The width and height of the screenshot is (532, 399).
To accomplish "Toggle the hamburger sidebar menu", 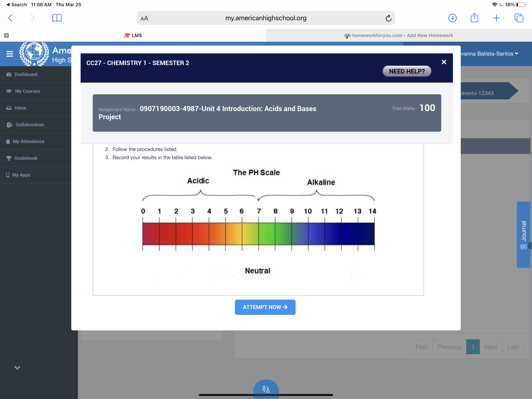I will coord(10,54).
